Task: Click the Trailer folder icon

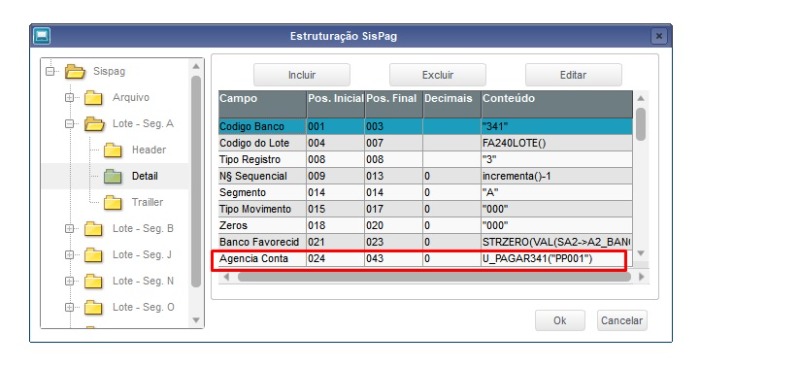Action: click(x=113, y=202)
